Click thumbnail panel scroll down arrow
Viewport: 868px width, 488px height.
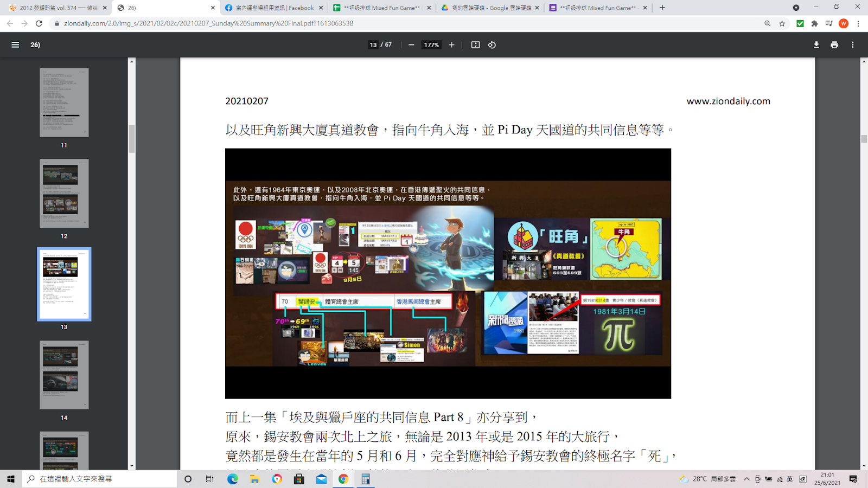[x=131, y=466]
